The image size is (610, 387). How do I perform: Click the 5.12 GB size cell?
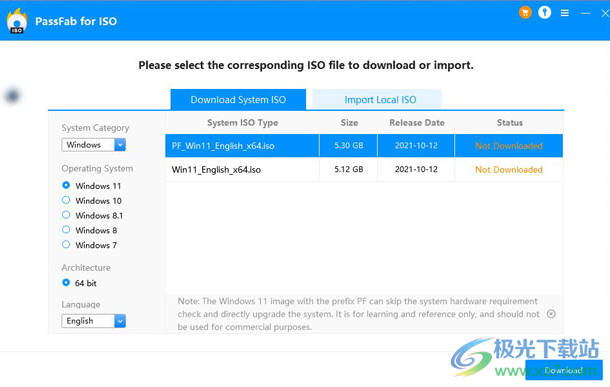click(x=349, y=169)
